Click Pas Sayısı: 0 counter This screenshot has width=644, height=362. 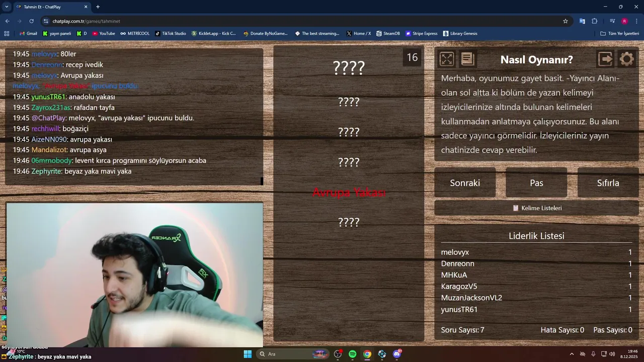[613, 330]
